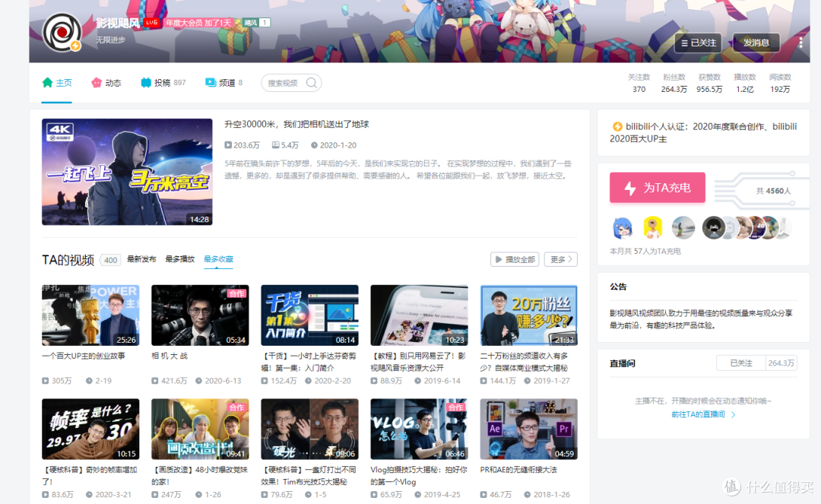821x504 pixels.
Task: Sort videos by 最多收藏
Action: 218,259
